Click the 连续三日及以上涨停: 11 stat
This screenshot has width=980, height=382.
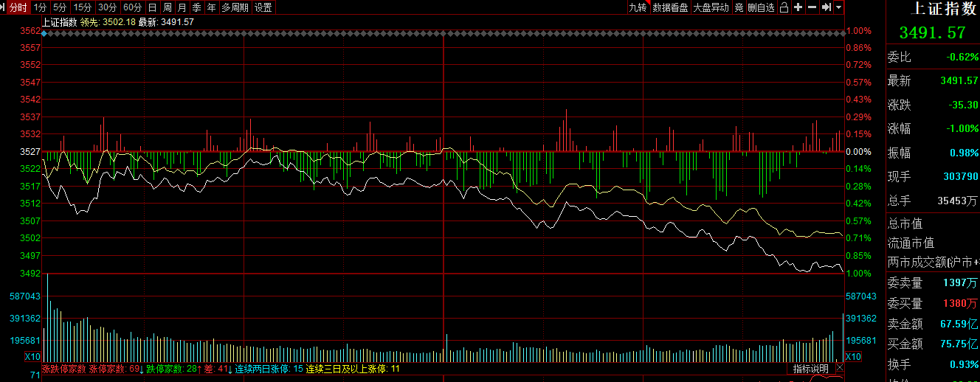[353, 368]
